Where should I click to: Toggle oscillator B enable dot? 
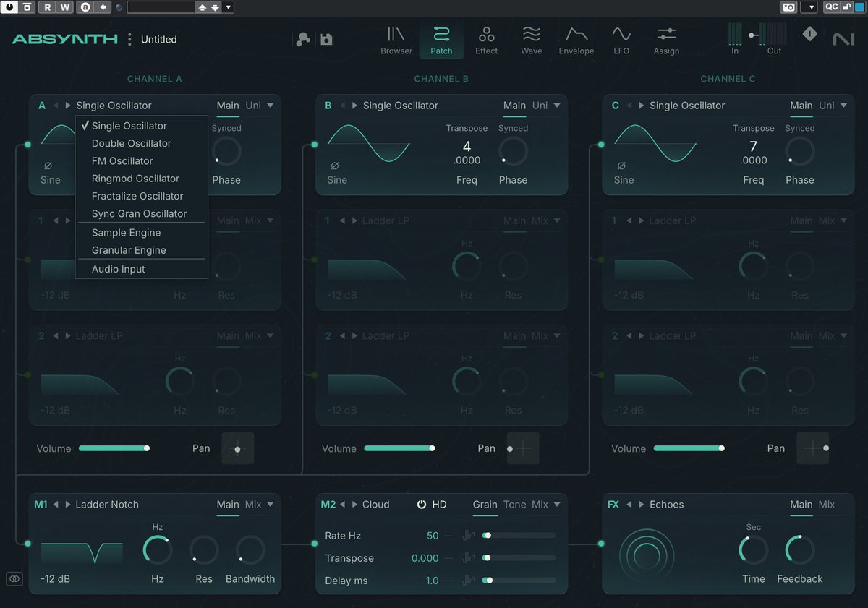tap(315, 145)
